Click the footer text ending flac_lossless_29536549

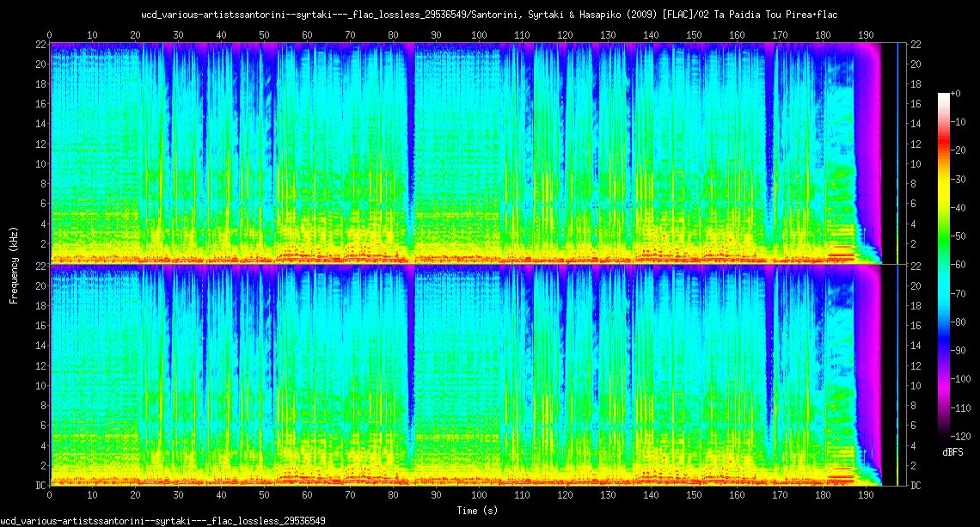[162, 521]
